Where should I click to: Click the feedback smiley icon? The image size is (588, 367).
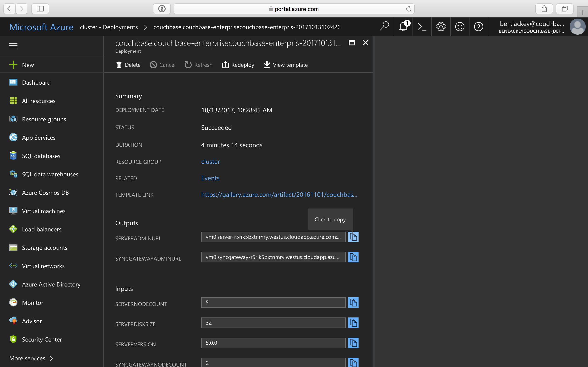pyautogui.click(x=460, y=26)
